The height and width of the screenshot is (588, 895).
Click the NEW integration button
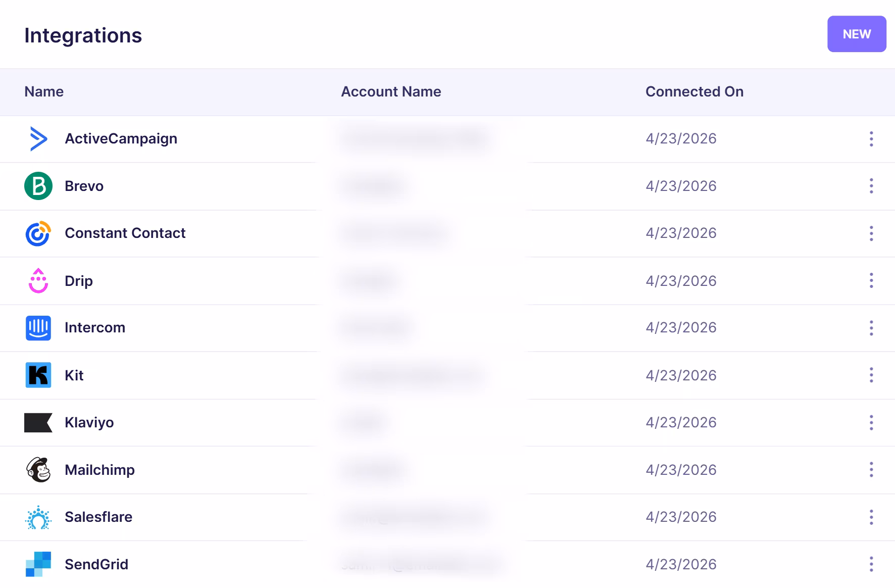[857, 34]
